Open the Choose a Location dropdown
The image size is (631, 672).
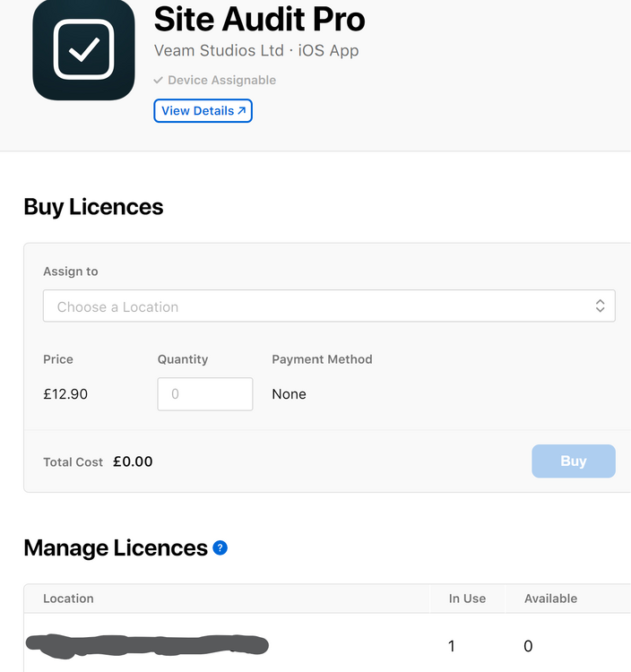tap(329, 306)
